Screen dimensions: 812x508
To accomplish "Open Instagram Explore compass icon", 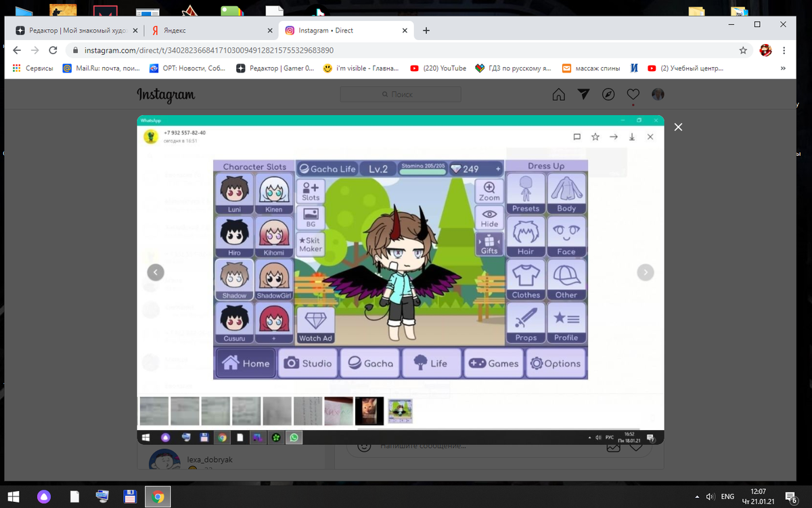I will click(608, 94).
